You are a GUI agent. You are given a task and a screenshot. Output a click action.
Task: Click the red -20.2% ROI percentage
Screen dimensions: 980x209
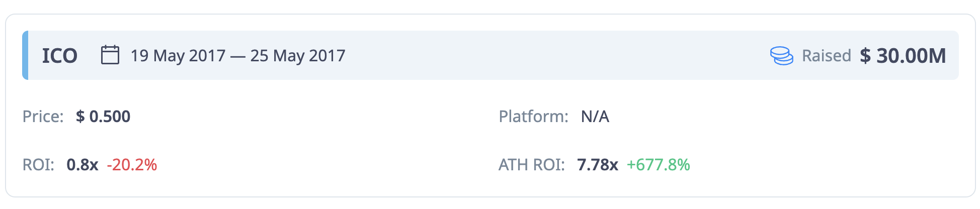[132, 165]
